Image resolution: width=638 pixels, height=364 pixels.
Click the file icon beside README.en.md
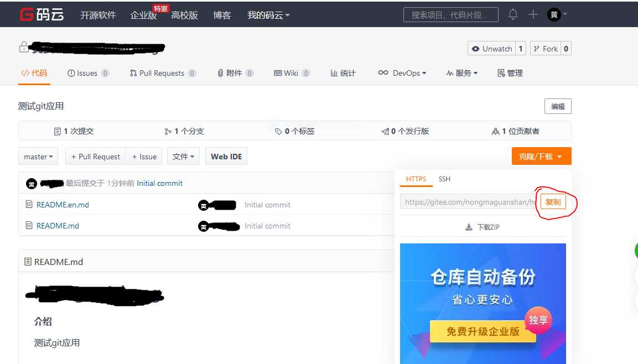click(x=29, y=205)
